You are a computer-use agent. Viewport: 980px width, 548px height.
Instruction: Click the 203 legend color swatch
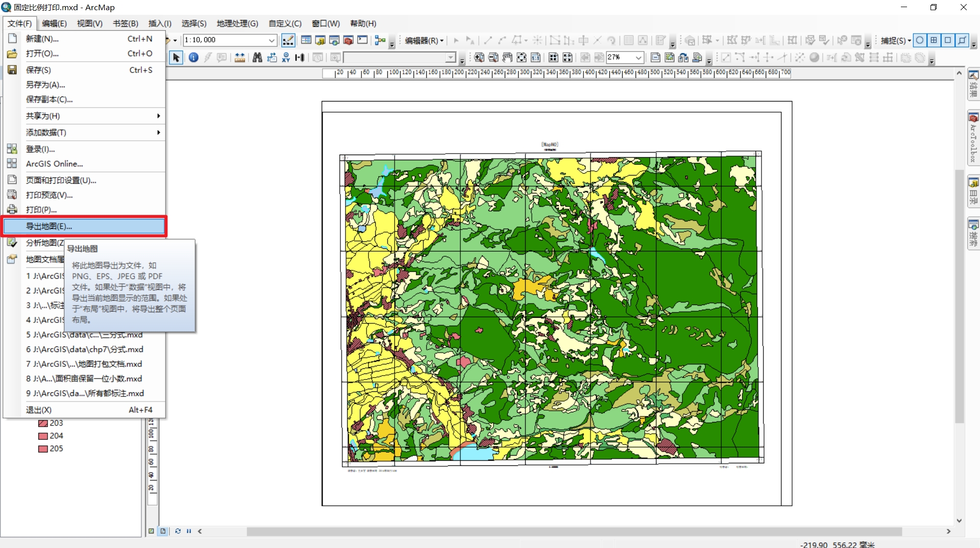pos(43,424)
